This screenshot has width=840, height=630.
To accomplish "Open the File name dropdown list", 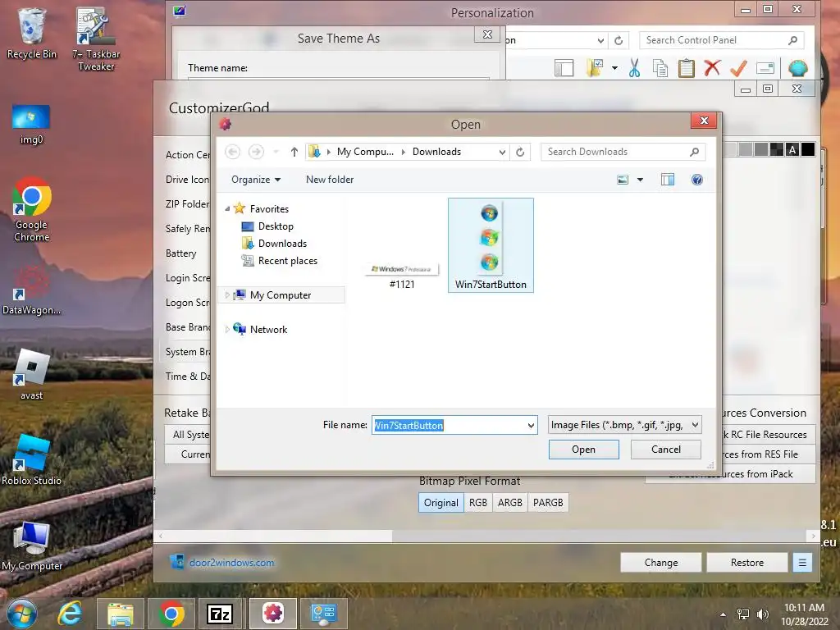I will pos(531,426).
